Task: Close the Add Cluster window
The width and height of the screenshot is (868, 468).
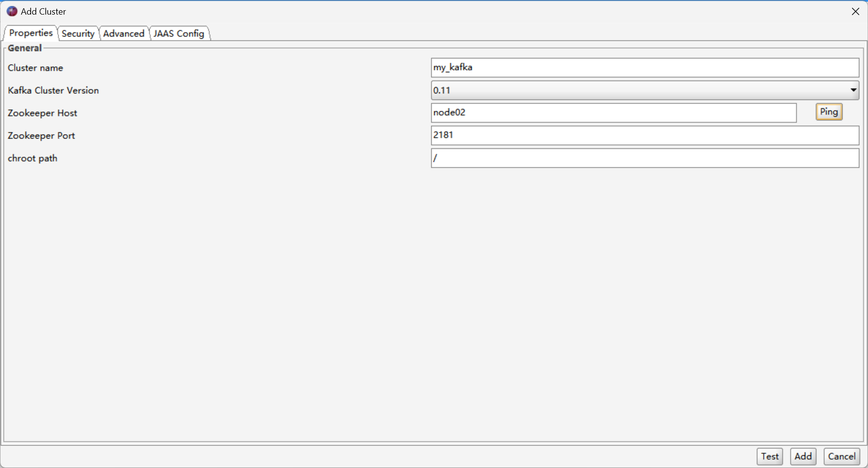Action: (855, 11)
